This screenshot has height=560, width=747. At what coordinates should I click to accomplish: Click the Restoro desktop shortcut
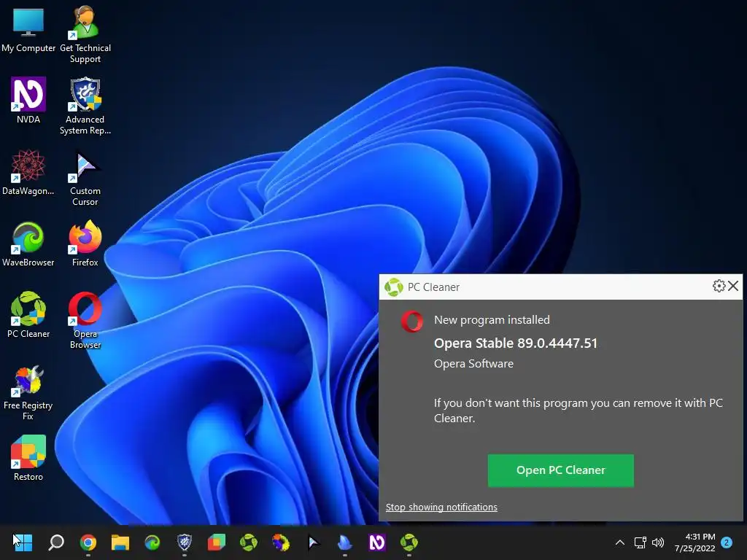[x=28, y=458]
